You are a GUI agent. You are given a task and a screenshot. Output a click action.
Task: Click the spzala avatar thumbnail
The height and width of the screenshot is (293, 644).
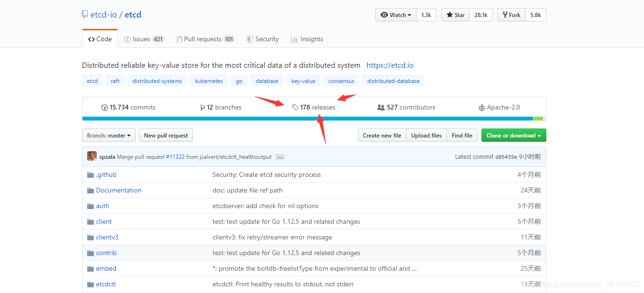(x=92, y=156)
